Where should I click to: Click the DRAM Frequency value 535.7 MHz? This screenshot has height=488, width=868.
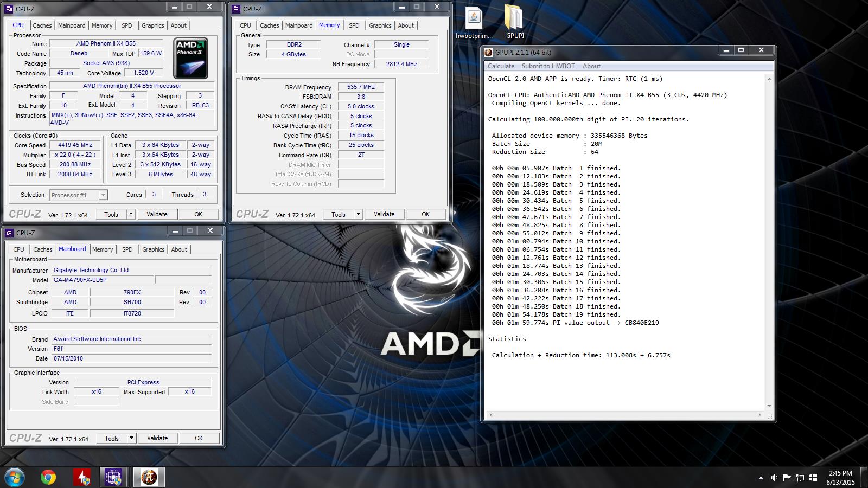(361, 87)
